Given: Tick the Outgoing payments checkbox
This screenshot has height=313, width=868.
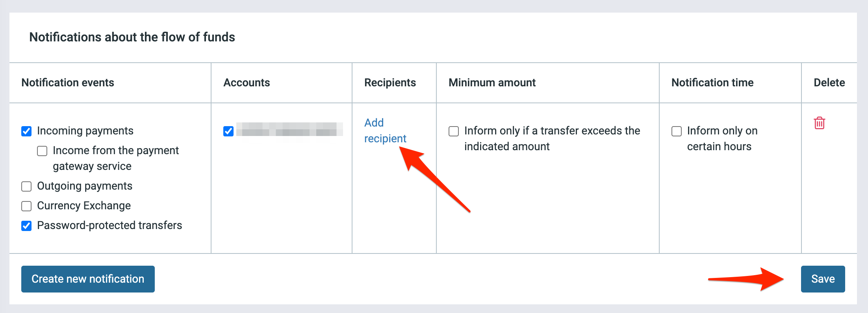Looking at the screenshot, I should pos(26,186).
